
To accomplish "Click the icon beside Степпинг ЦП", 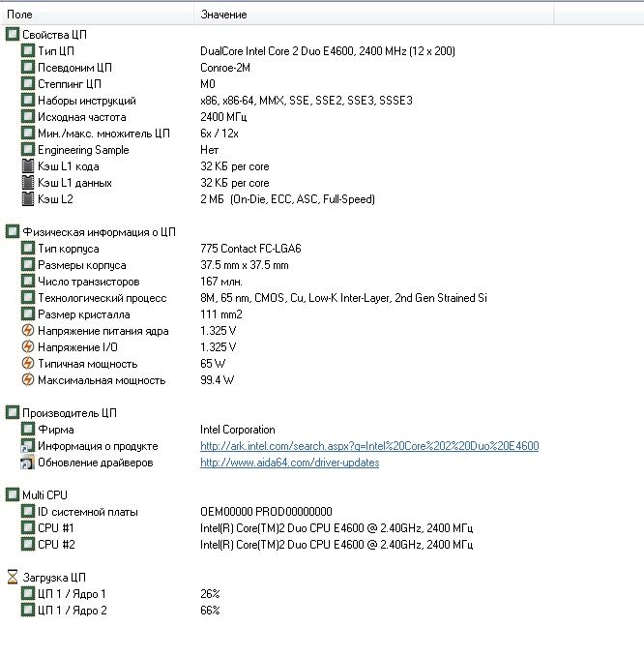I will pyautogui.click(x=28, y=84).
